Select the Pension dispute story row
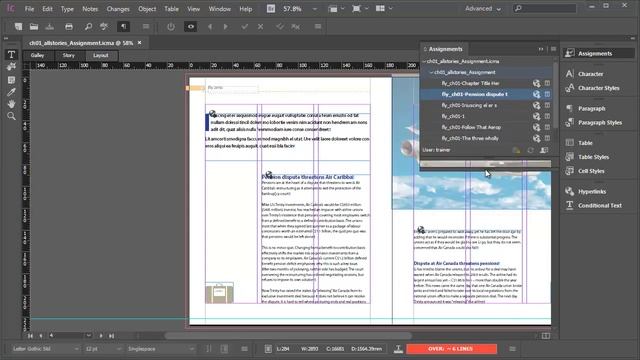The height and width of the screenshot is (360, 640). tap(487, 94)
